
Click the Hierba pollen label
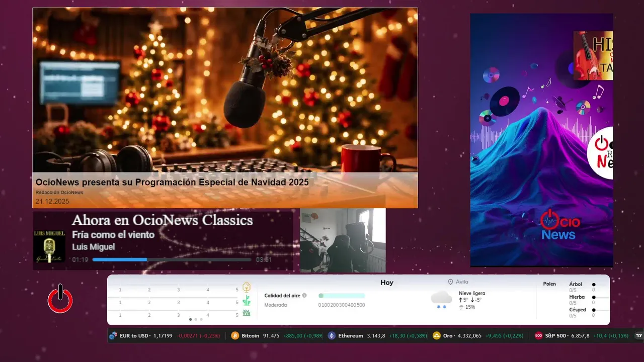(x=577, y=297)
